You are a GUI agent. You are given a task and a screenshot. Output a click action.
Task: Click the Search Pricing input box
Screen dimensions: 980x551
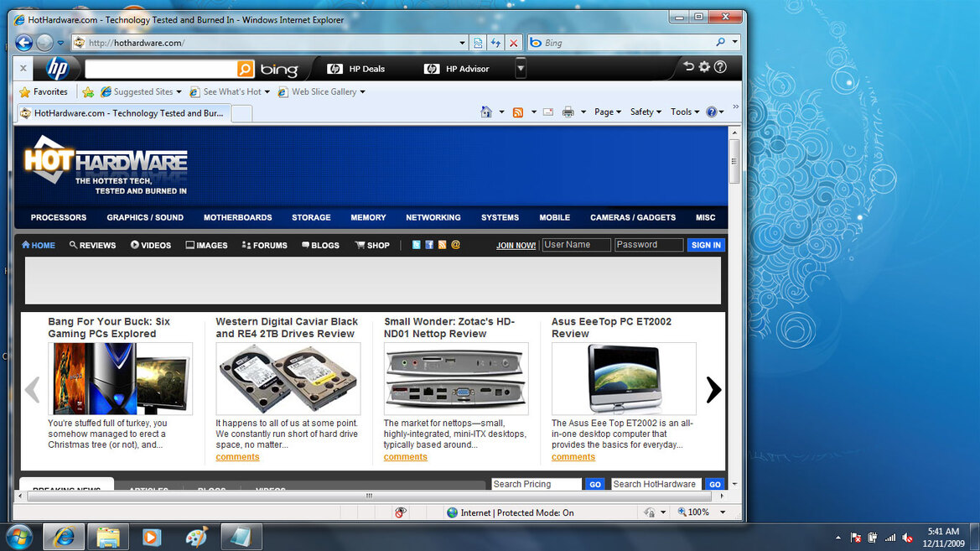coord(537,484)
